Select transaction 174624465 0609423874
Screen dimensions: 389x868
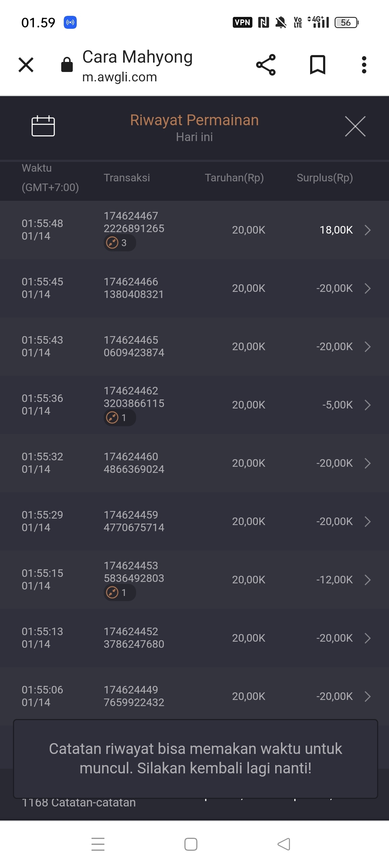tap(134, 346)
